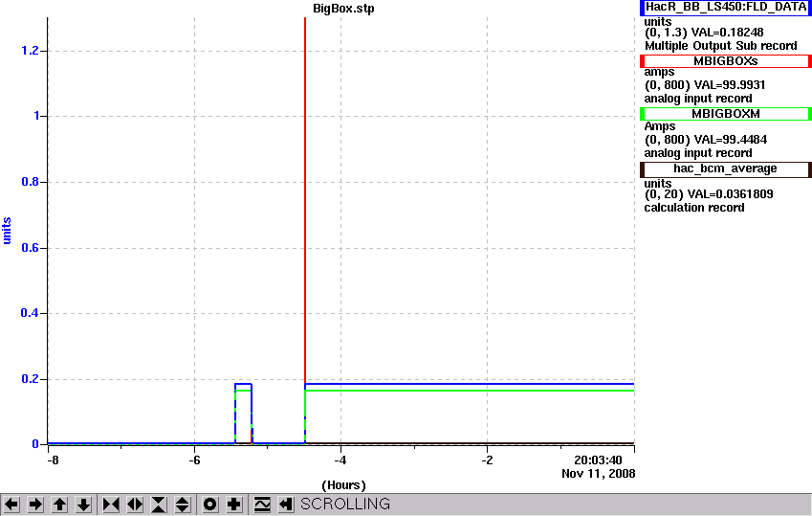The width and height of the screenshot is (812, 516).
Task: Click the 20:03:40 timestamp on the axis
Action: [598, 460]
